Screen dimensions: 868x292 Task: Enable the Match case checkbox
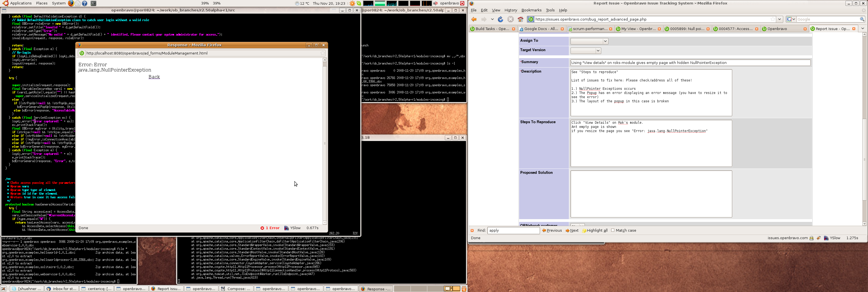pos(613,230)
